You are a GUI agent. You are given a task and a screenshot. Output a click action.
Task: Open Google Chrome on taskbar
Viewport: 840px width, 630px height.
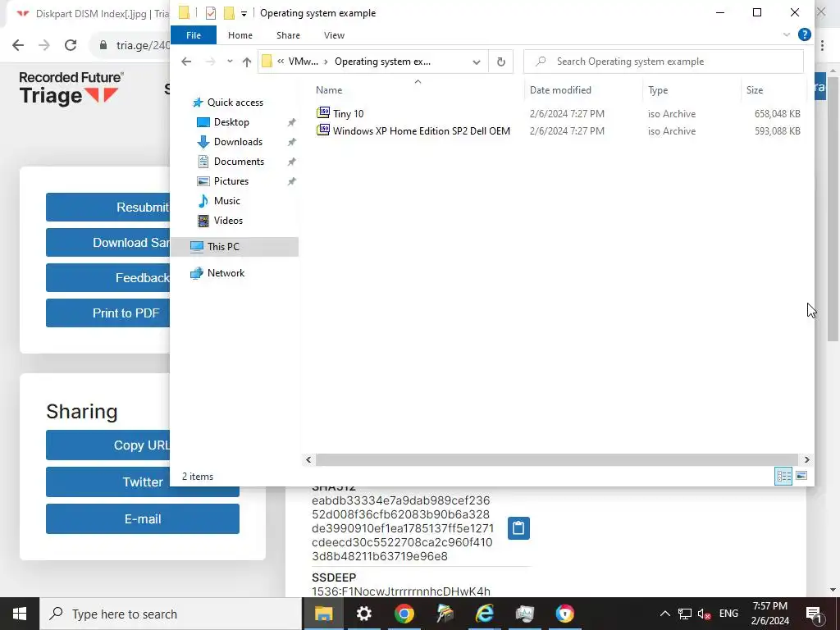tap(404, 614)
